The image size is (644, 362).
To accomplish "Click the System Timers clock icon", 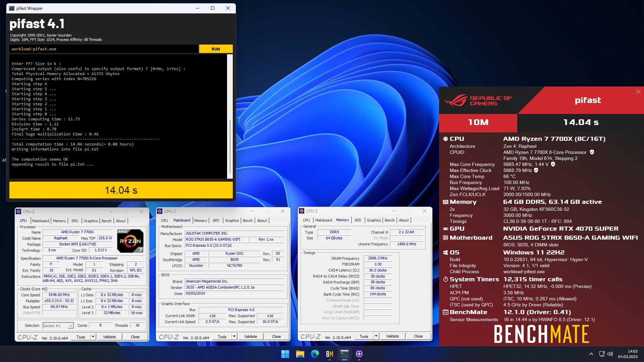I will pyautogui.click(x=445, y=279).
